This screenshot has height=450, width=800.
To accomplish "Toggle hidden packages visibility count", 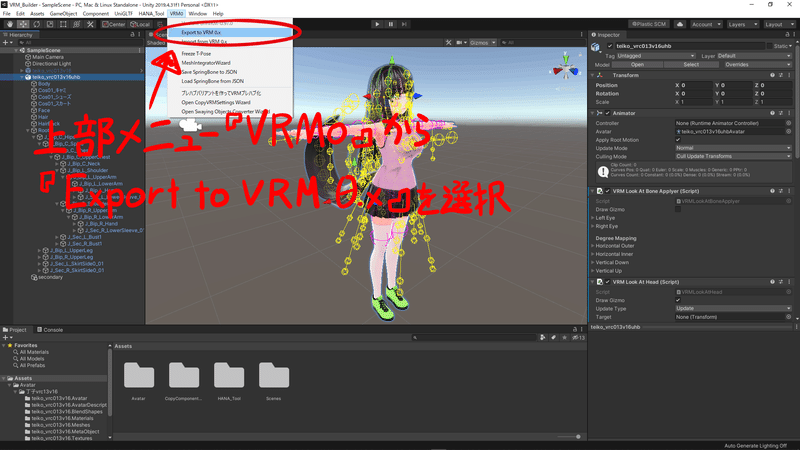I will tap(579, 338).
